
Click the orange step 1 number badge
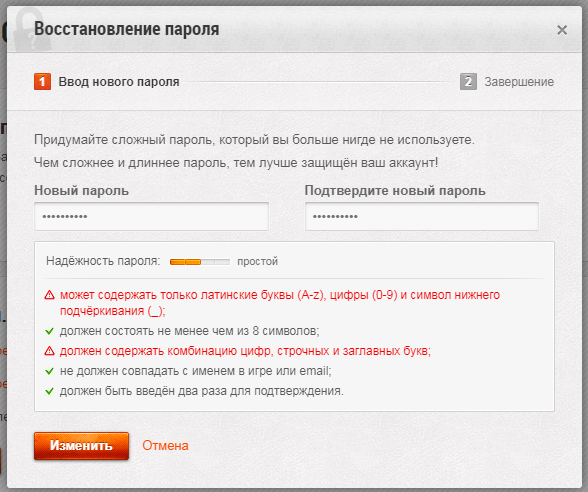42,82
